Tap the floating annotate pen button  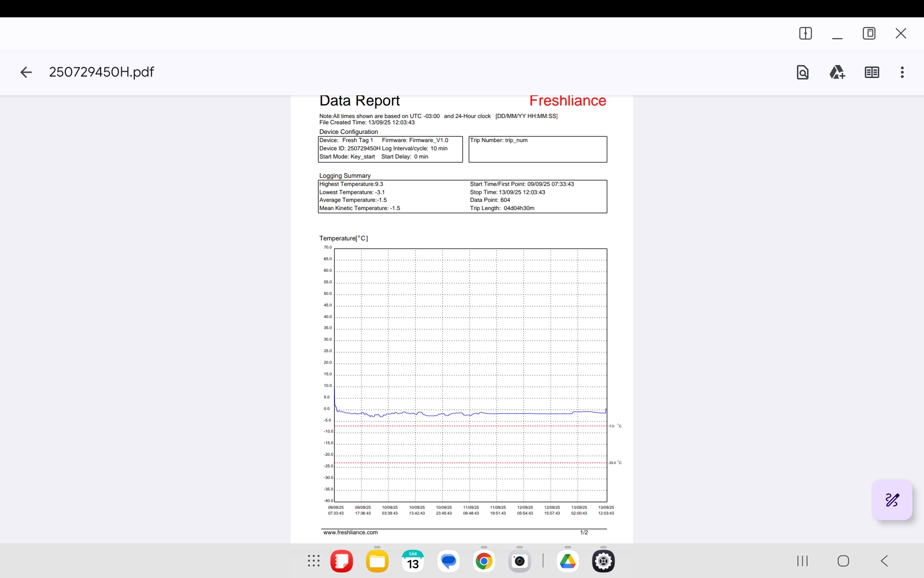[892, 500]
